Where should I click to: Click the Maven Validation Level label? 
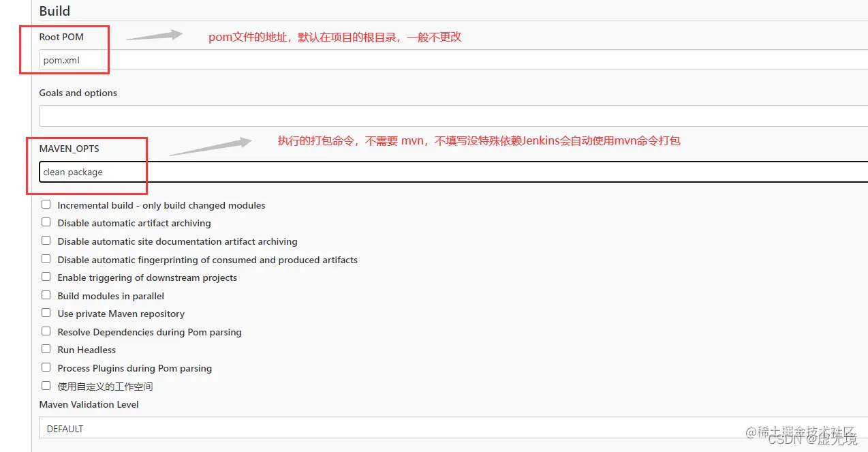pyautogui.click(x=89, y=404)
